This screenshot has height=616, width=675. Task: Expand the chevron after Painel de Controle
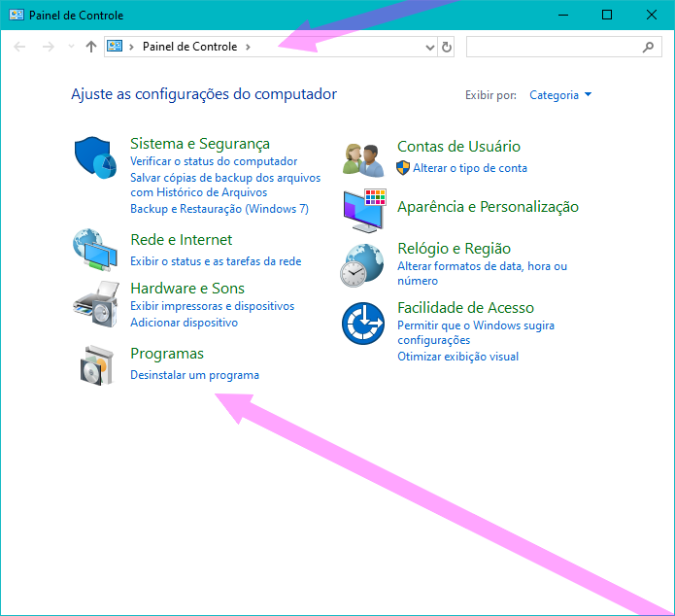point(248,47)
